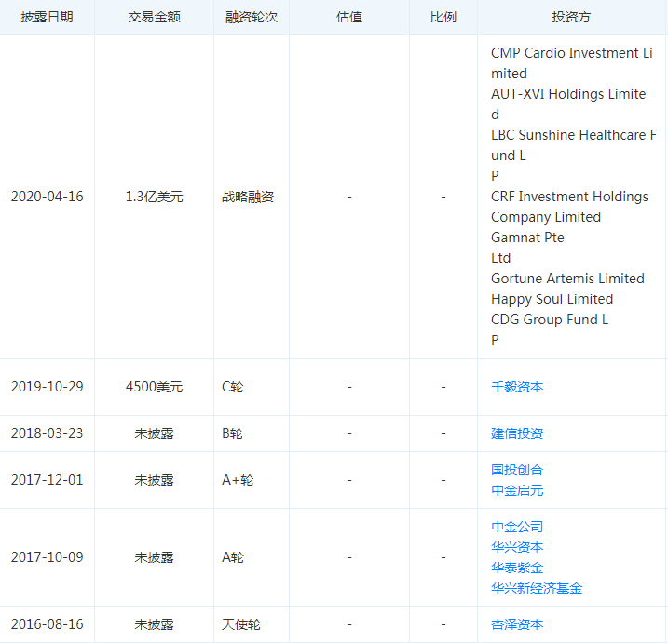Select the date 2019-10-29
Image resolution: width=668 pixels, height=644 pixels.
pyautogui.click(x=47, y=387)
